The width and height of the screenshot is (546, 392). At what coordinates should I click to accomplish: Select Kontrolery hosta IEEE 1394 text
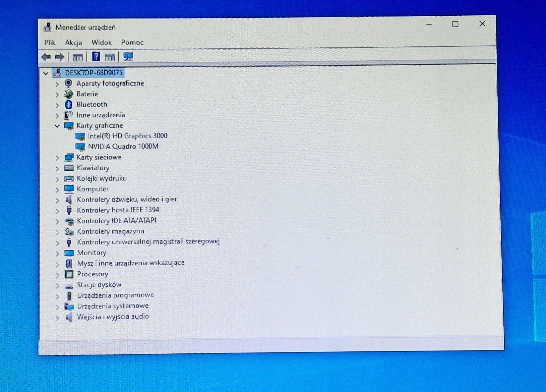[118, 210]
